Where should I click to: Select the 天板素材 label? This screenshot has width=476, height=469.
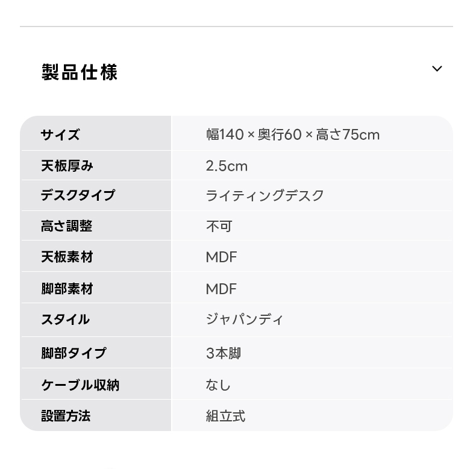67,257
